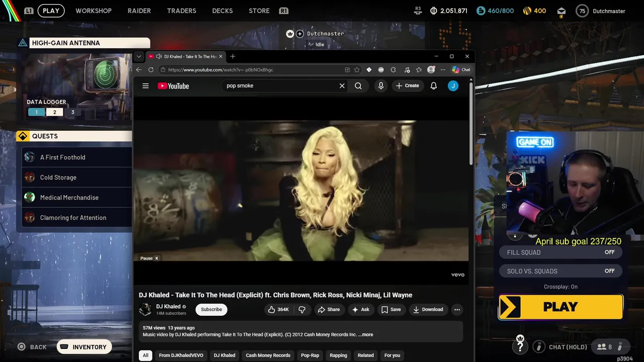Open the Inventory button
This screenshot has height=362, width=644.
[84, 347]
